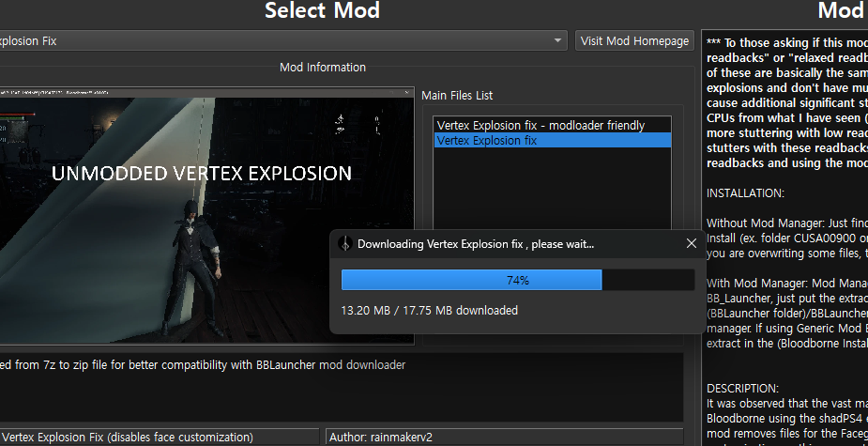This screenshot has width=868, height=446.
Task: Open the mod selection dropdown arrow
Action: [x=557, y=40]
